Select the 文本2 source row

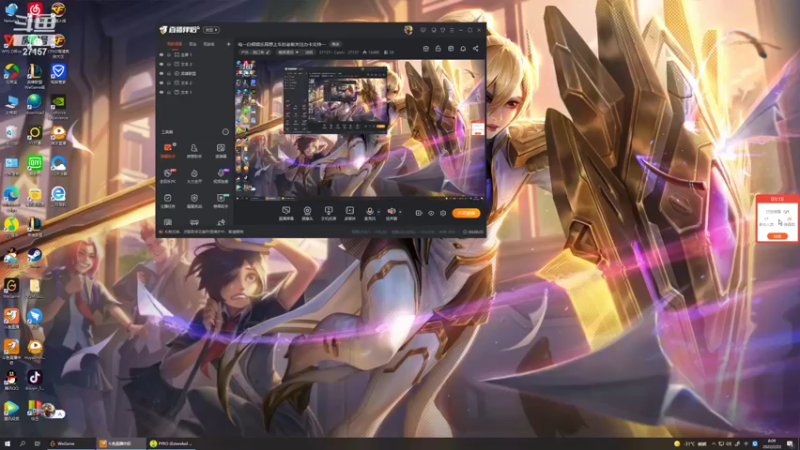pyautogui.click(x=195, y=83)
